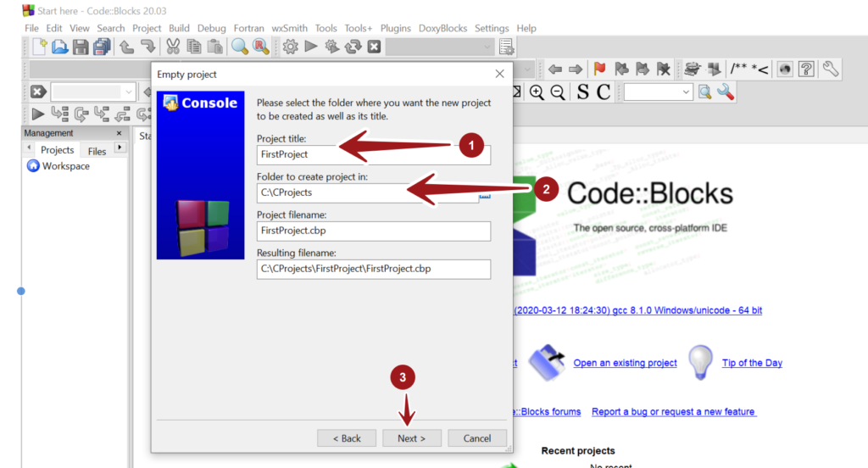Toggle bookmark with the red flag icon
Image resolution: width=868 pixels, height=468 pixels.
point(599,70)
